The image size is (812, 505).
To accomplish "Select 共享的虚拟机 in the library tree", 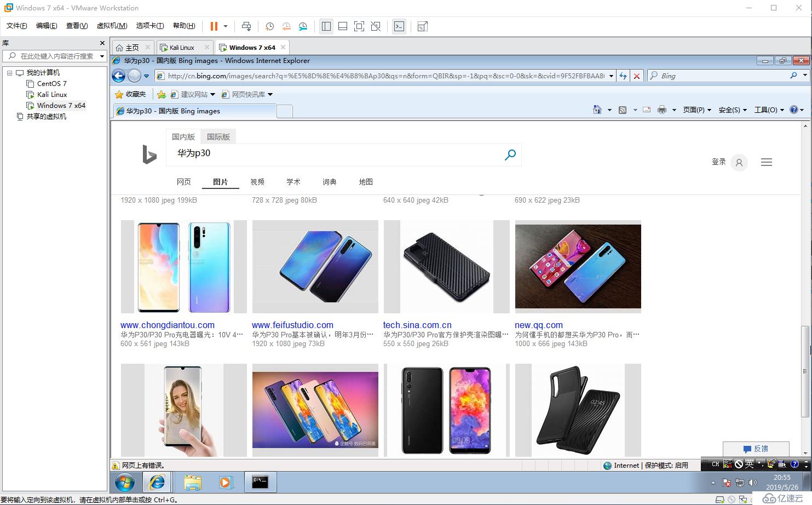I will (46, 116).
